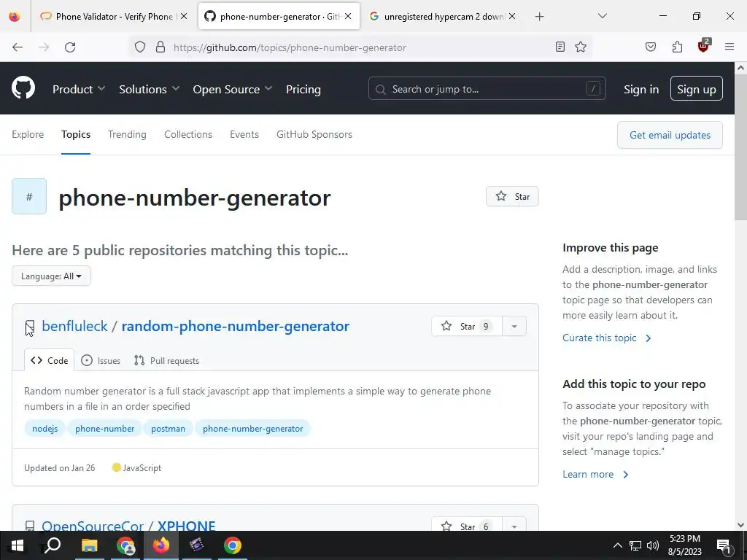Screen dimensions: 747x560
Task: Click the nodejs topic tag
Action: click(x=44, y=429)
